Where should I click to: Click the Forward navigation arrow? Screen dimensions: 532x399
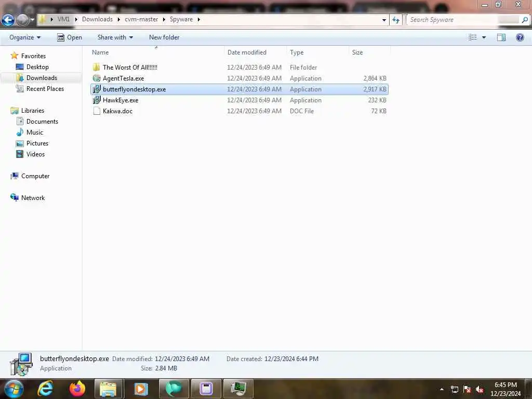coord(23,20)
